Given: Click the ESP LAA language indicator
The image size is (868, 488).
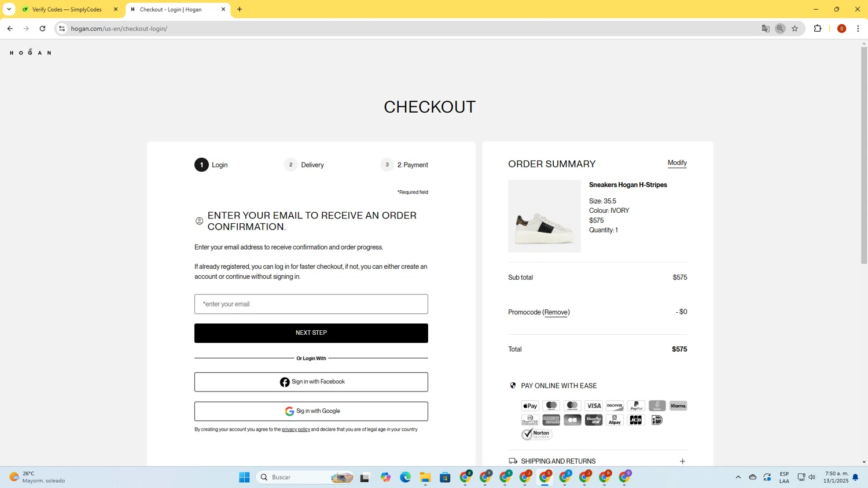Looking at the screenshot, I should (784, 477).
